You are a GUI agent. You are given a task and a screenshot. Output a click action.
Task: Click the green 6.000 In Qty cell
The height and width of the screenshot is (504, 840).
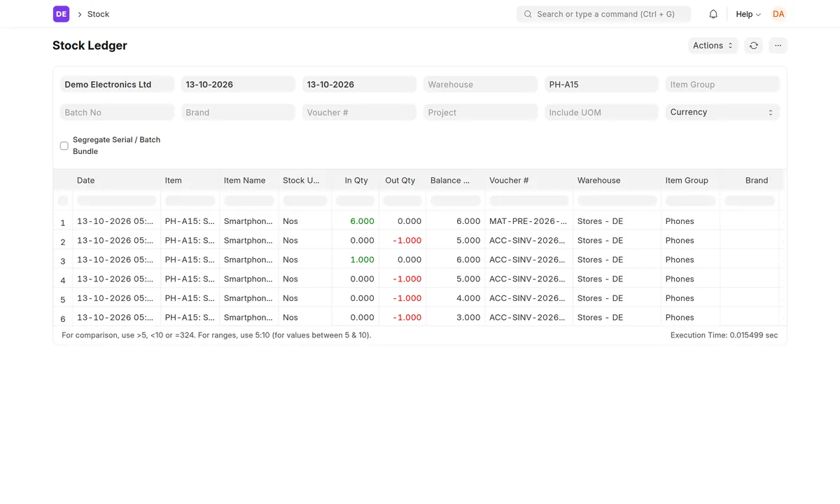click(x=356, y=221)
